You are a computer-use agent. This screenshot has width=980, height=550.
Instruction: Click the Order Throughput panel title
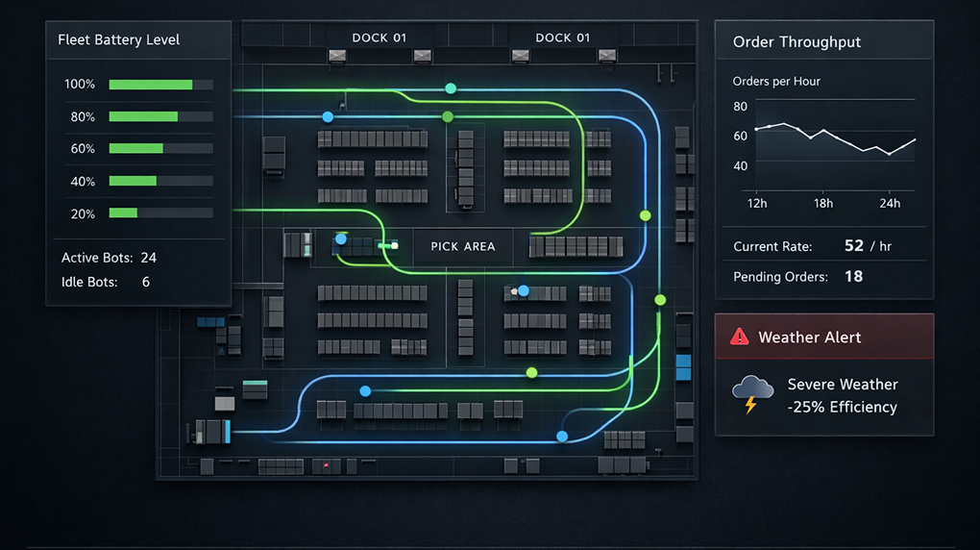[x=796, y=42]
